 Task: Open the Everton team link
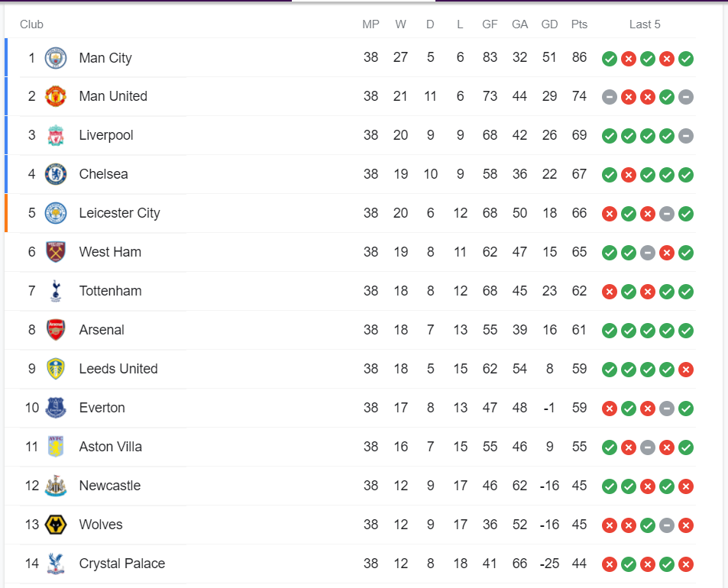[102, 408]
